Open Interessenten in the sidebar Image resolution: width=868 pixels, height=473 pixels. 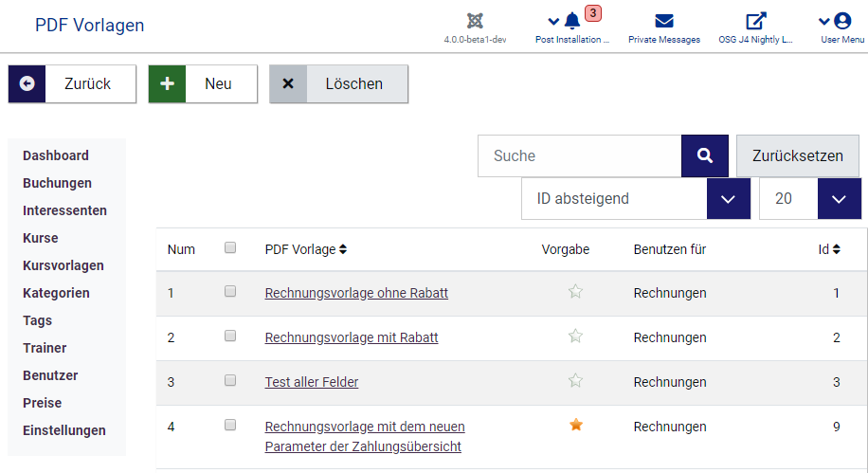pyautogui.click(x=64, y=210)
